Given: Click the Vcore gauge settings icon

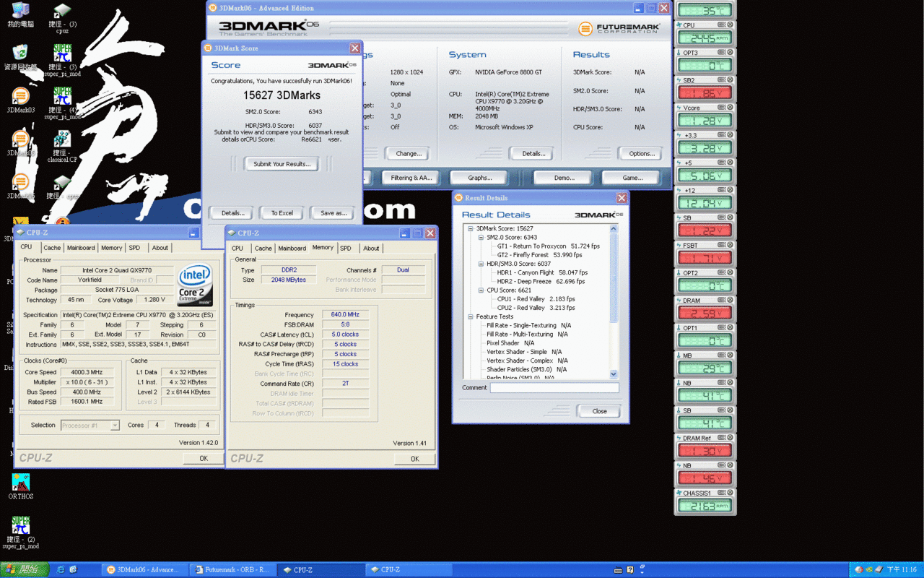Looking at the screenshot, I should coord(722,108).
